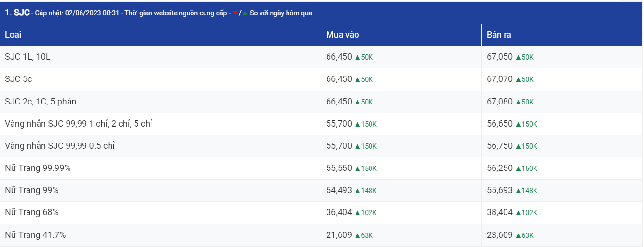
Task: Click the Loại column header
Action: [x=13, y=35]
